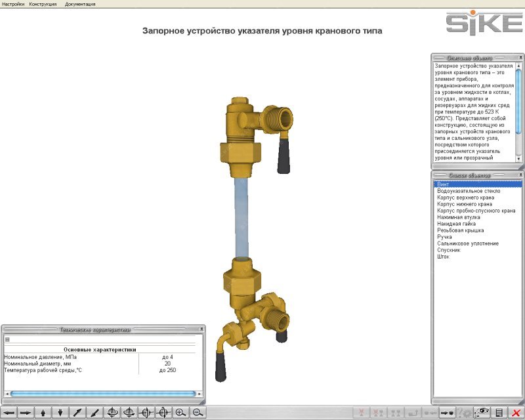The height and width of the screenshot is (420, 525).
Task: Click description panel scroll-down arrow
Action: [518, 159]
